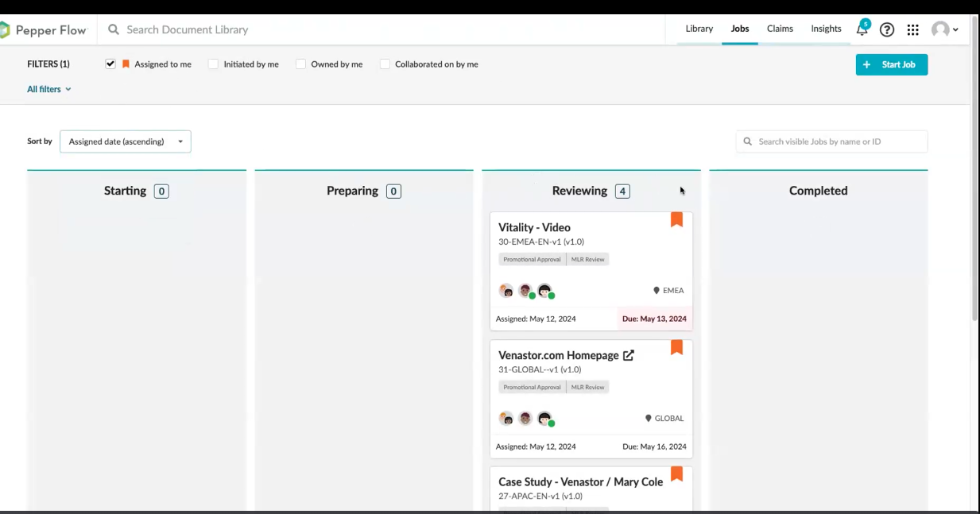Click the bookmark flag on Case Study card
Image resolution: width=980 pixels, height=514 pixels.
(676, 473)
